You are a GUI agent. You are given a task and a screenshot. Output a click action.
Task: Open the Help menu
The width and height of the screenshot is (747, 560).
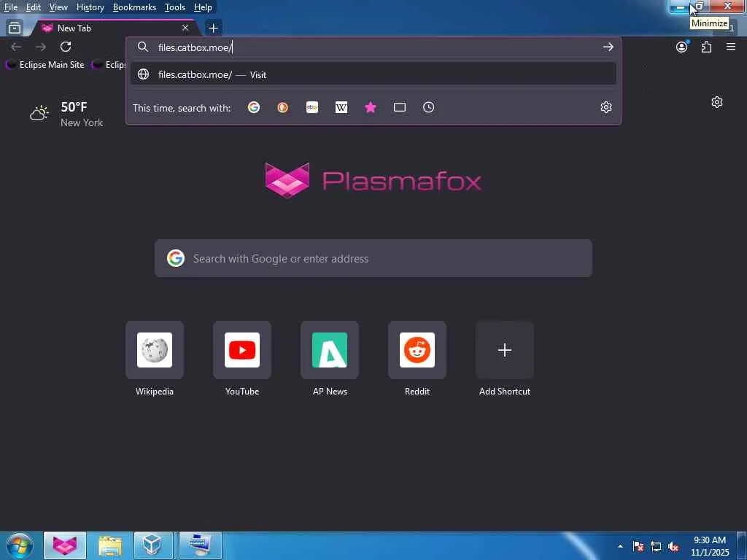click(203, 7)
